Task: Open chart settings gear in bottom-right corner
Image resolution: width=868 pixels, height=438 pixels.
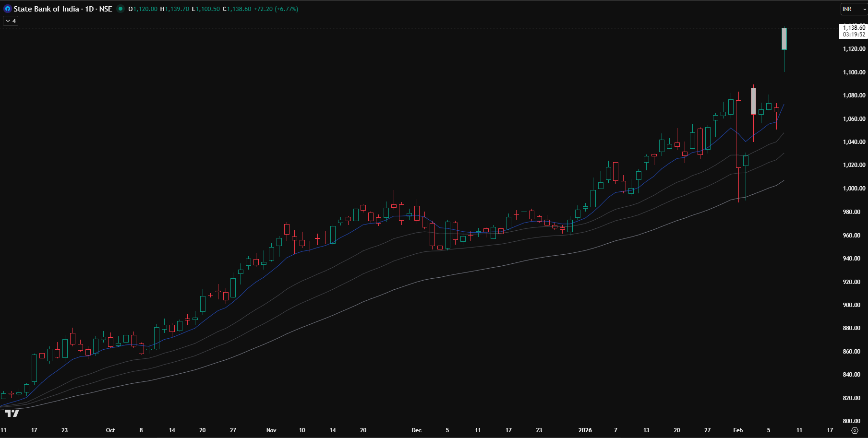Action: pos(854,430)
